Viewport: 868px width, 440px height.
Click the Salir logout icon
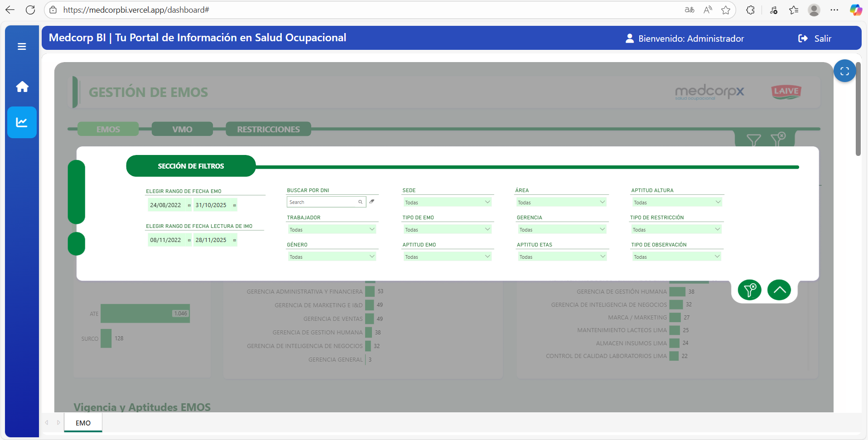803,39
